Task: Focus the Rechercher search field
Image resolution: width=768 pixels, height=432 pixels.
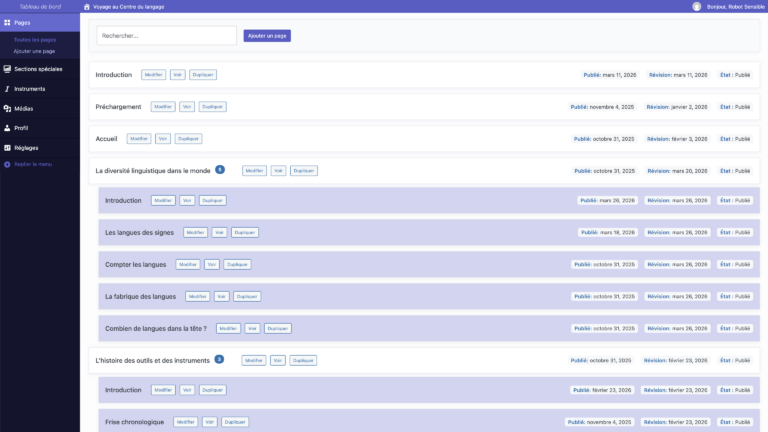Action: 166,36
